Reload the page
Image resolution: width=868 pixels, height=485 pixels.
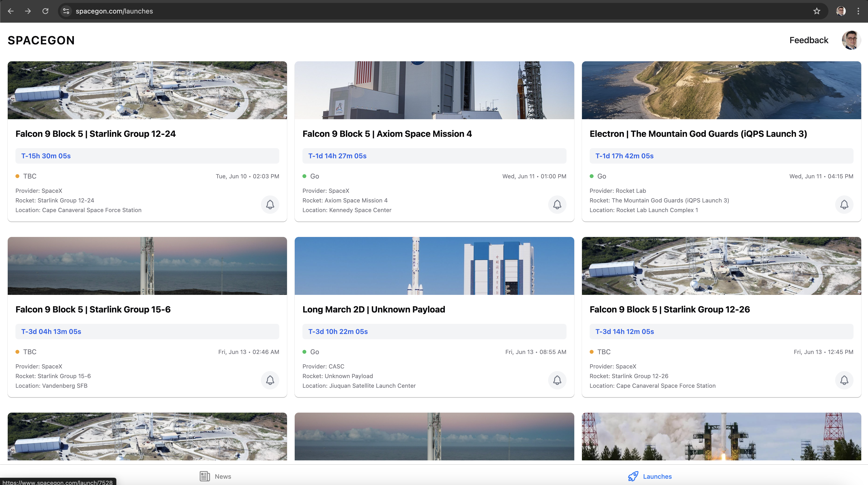pos(45,11)
